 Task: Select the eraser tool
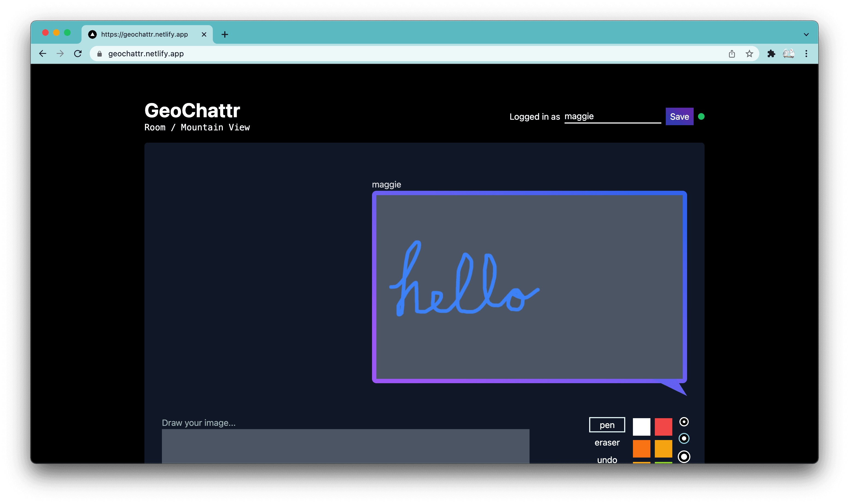[x=607, y=443]
